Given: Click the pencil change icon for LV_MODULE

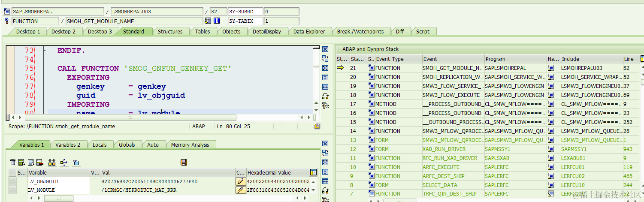Looking at the screenshot, I should click(241, 190).
